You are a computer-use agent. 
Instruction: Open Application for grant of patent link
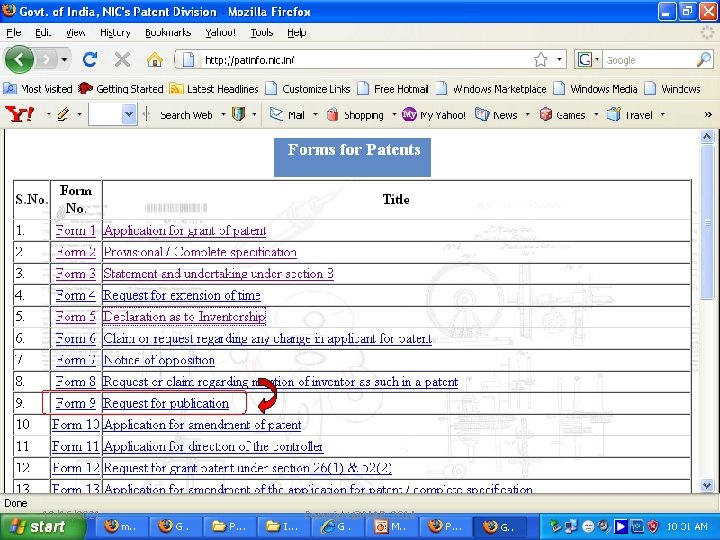(184, 230)
